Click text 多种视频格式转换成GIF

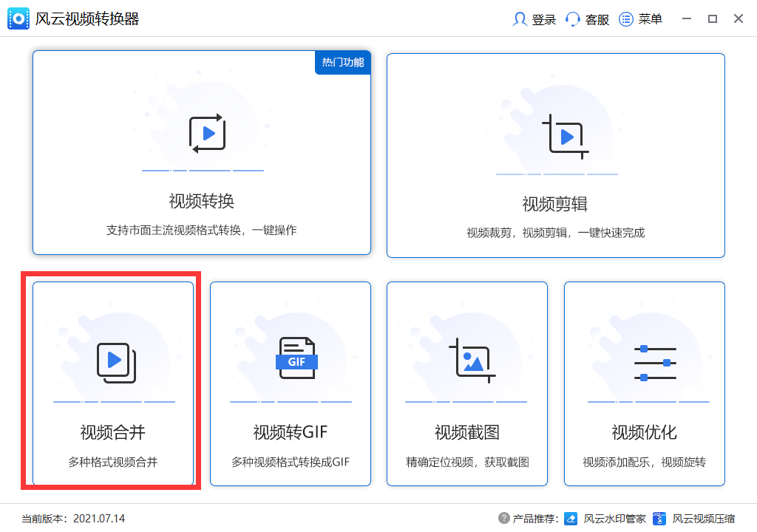(x=290, y=462)
